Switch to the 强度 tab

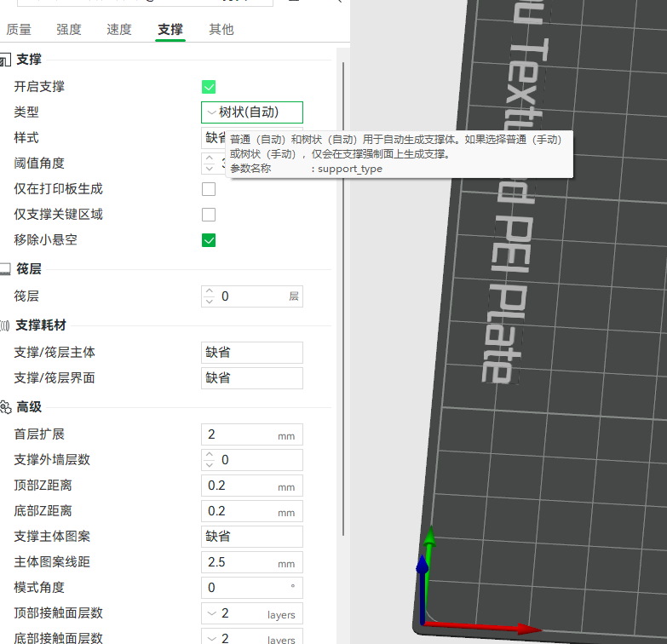coord(69,29)
